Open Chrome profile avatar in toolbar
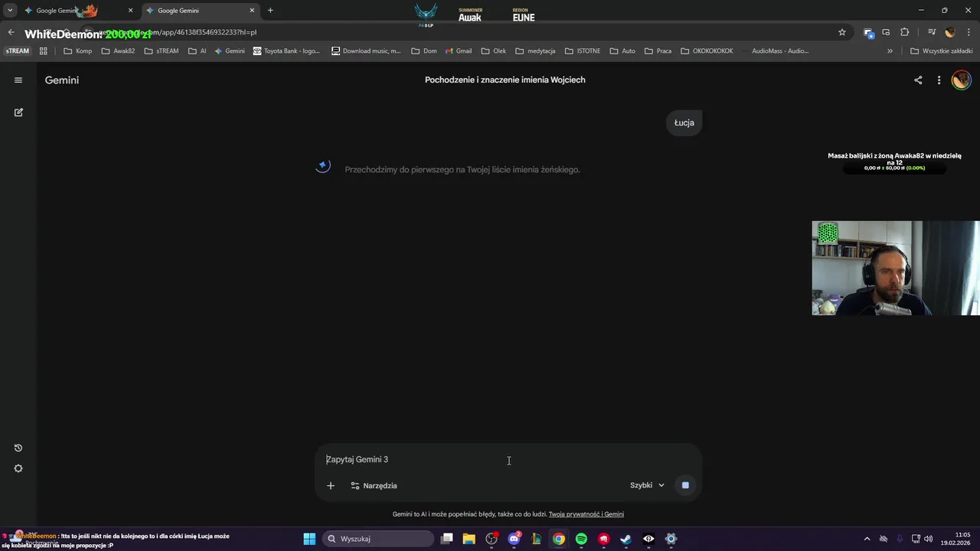The image size is (980, 551). [950, 32]
